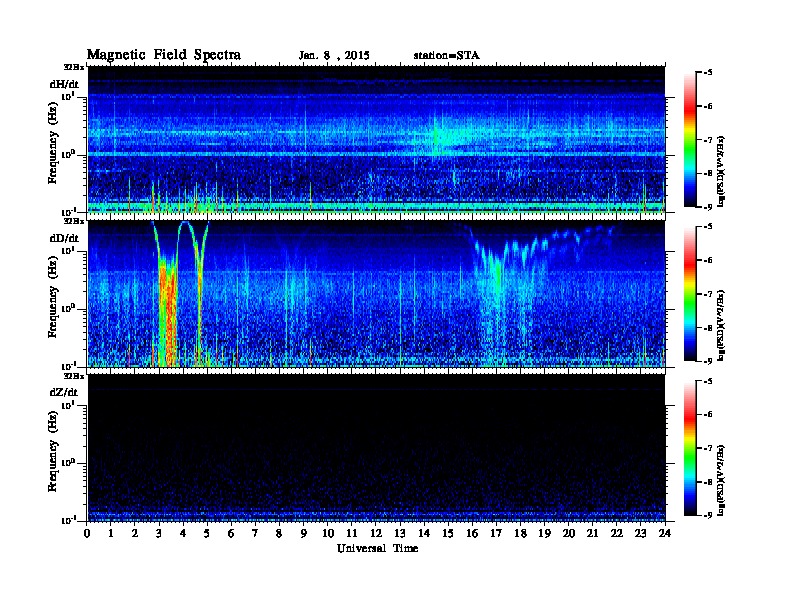Click the color bar beside dH/dt panel
This screenshot has width=792, height=612.
(x=690, y=139)
